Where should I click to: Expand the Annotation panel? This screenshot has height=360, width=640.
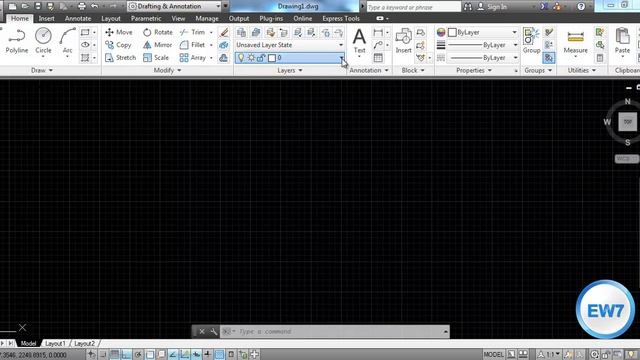369,70
